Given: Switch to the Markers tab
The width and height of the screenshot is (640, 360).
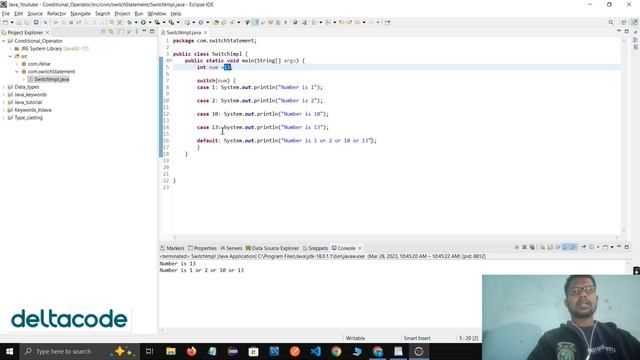Looking at the screenshot, I should [172, 248].
